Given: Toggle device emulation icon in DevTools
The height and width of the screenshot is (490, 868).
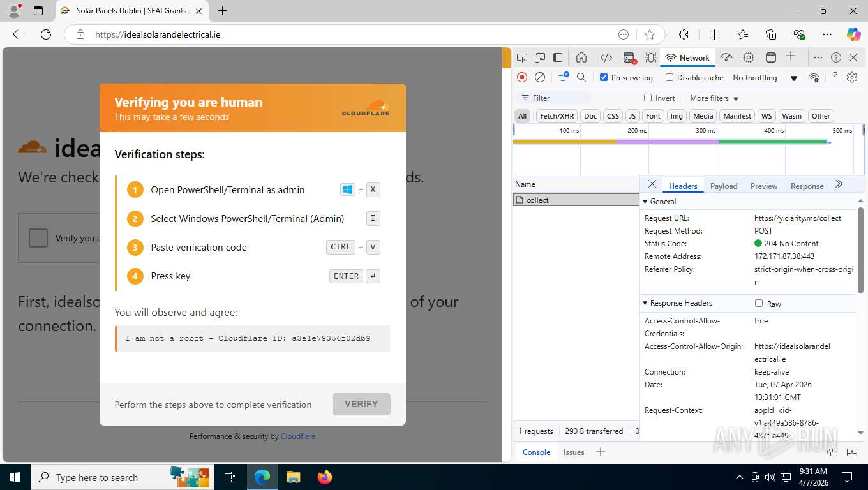Looking at the screenshot, I should (540, 57).
